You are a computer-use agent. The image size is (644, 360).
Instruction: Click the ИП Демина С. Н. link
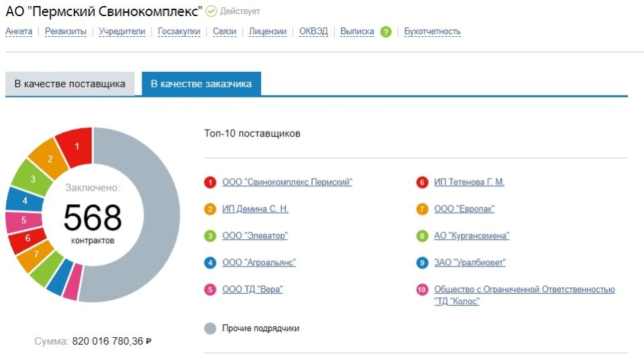(255, 209)
